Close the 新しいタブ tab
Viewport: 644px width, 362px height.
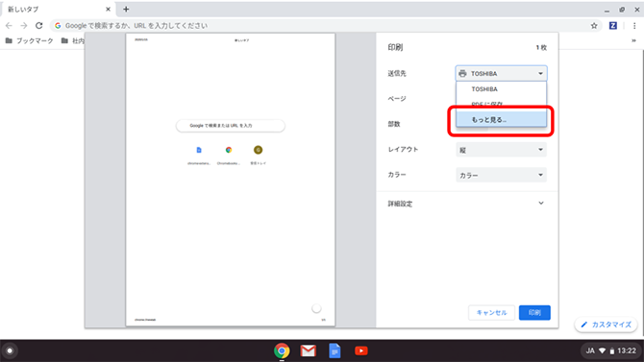coord(108,9)
